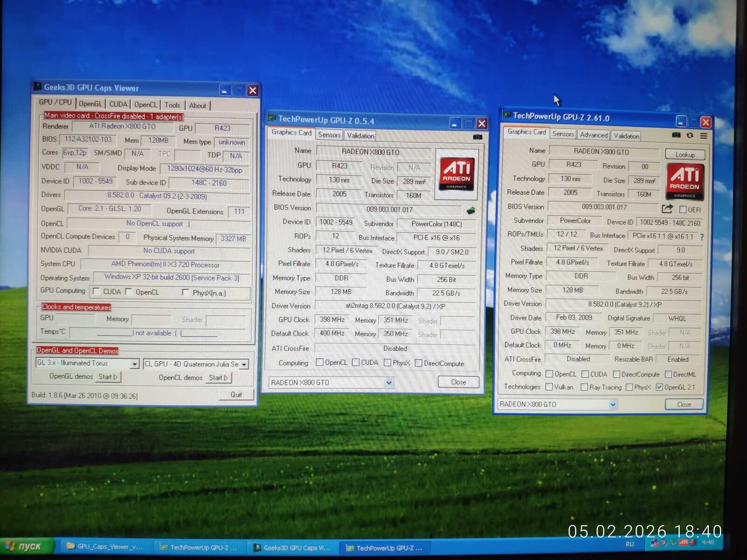This screenshot has width=747, height=560.
Task: Open the hamburger menu in GPU-Z 2.61
Action: coord(704,136)
